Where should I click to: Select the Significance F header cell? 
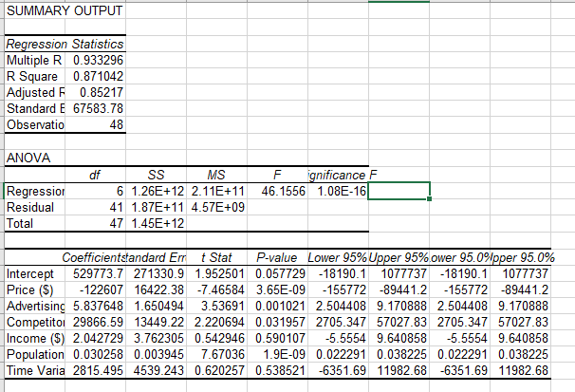pyautogui.click(x=338, y=175)
